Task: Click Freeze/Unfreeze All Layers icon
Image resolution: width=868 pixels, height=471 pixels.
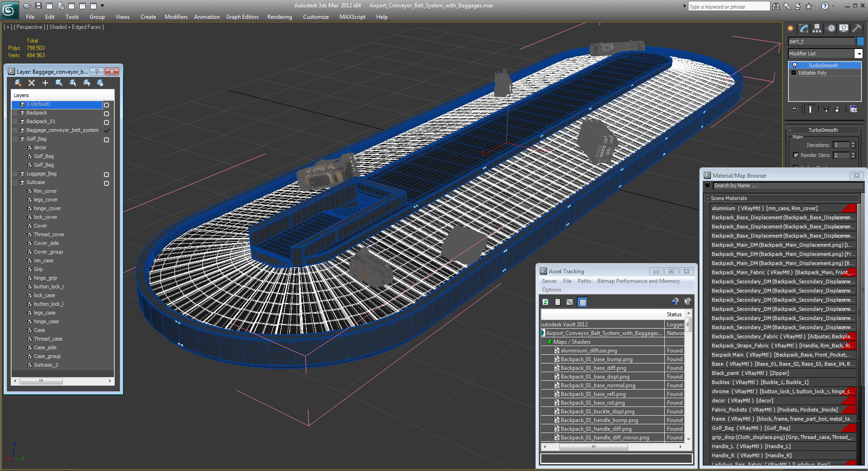Action: tap(100, 83)
